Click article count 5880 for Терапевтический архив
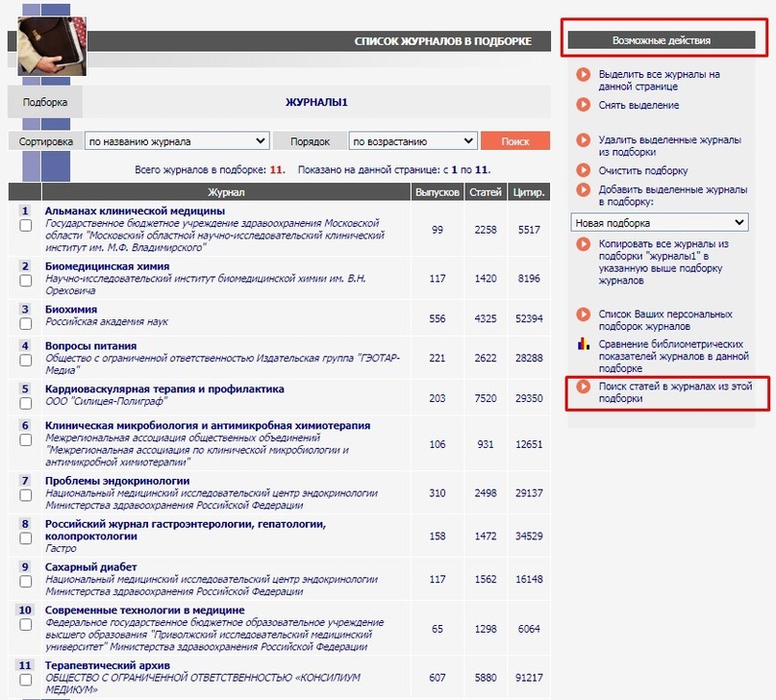Image resolution: width=776 pixels, height=700 pixels. click(x=486, y=678)
